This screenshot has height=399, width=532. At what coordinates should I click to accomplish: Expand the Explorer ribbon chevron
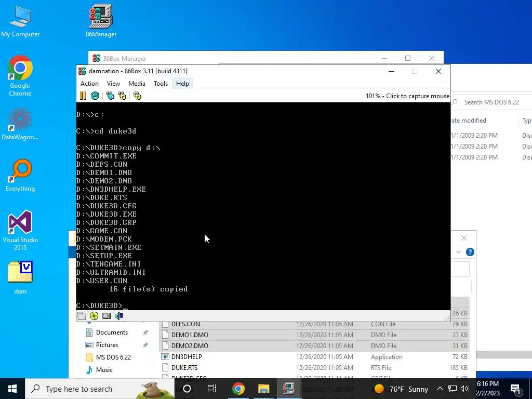click(459, 252)
